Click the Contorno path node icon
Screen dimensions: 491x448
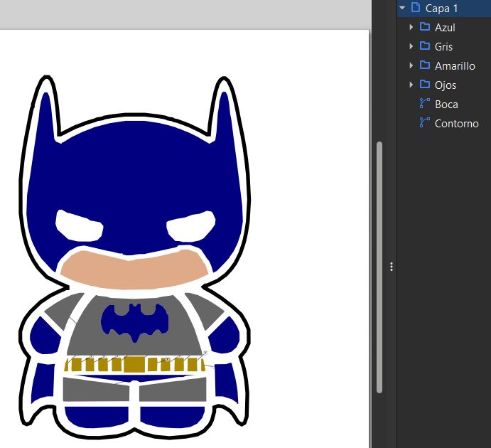(x=425, y=122)
